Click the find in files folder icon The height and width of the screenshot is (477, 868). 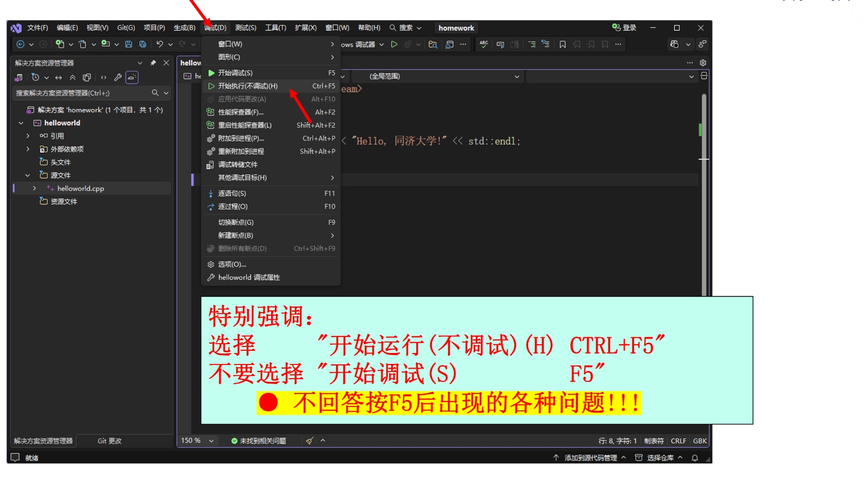click(433, 44)
